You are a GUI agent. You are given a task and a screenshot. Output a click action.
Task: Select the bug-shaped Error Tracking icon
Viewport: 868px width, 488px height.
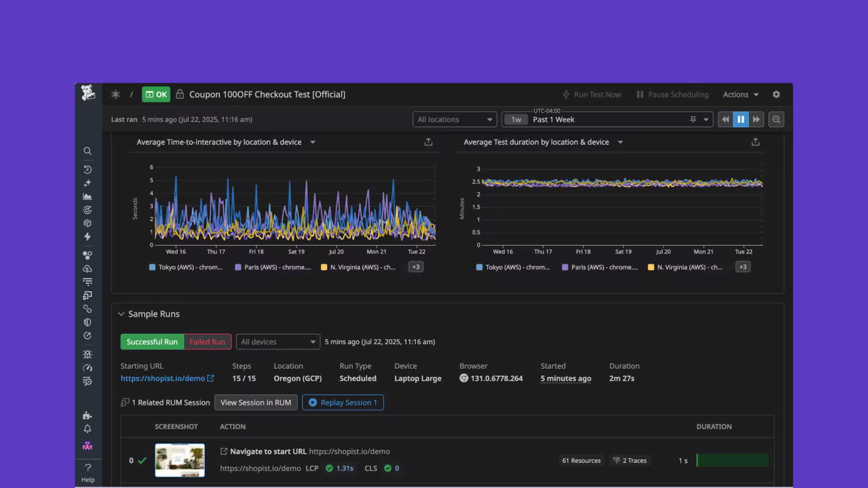click(88, 354)
